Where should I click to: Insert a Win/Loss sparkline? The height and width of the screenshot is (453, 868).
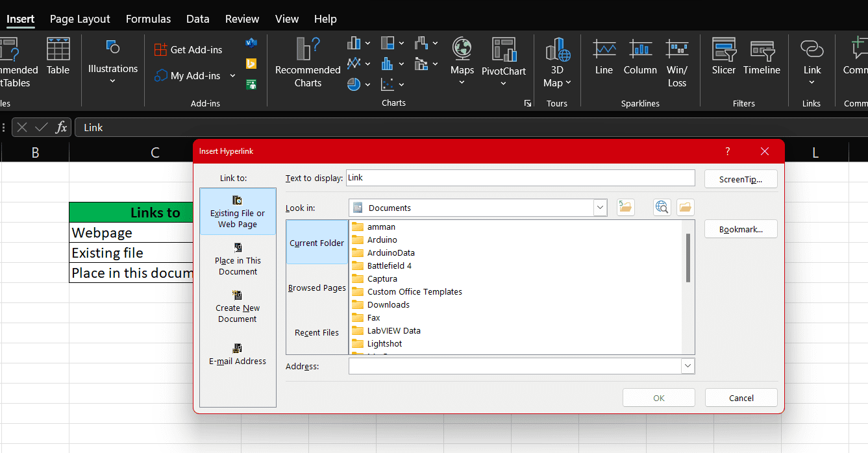(677, 62)
